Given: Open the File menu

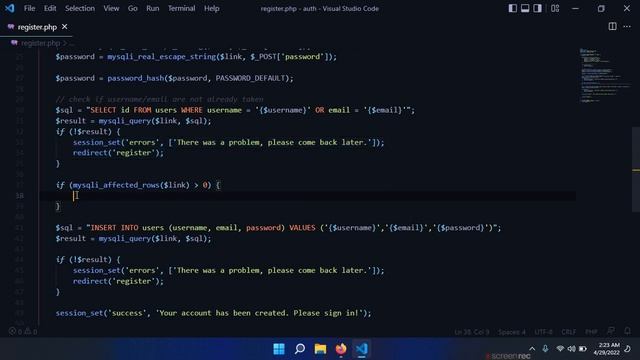Looking at the screenshot, I should tap(29, 8).
